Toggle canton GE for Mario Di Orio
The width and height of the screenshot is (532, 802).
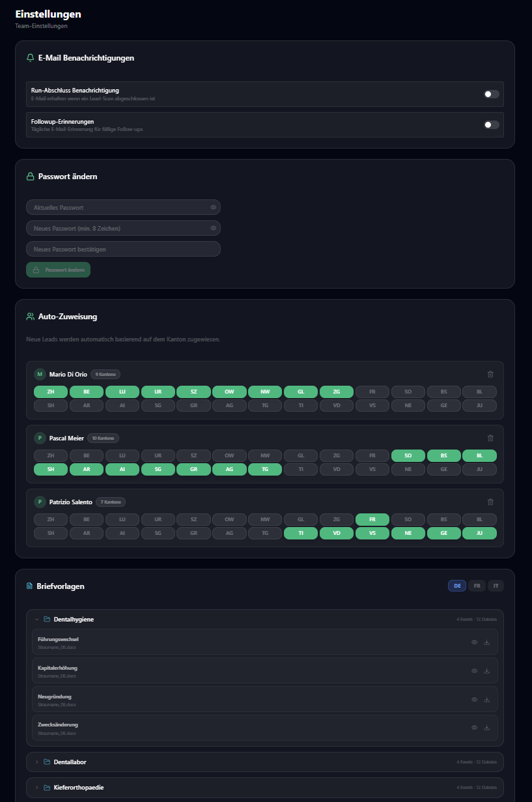point(444,405)
